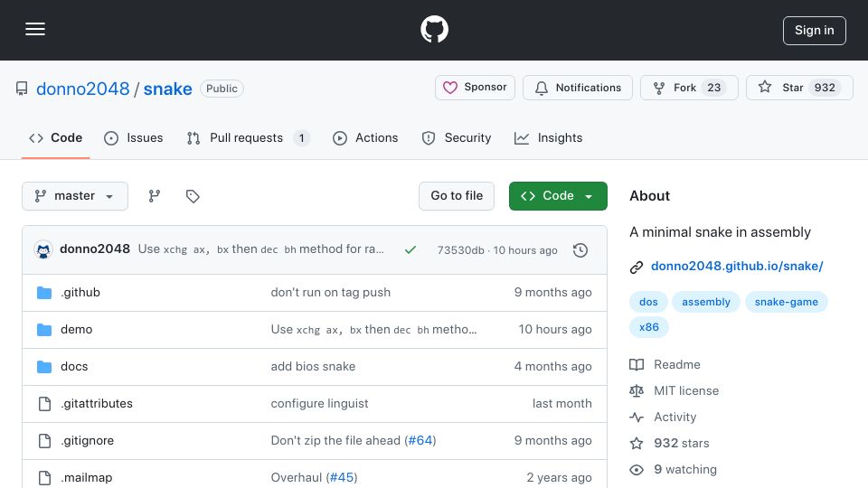View the Insights tab
Image resolution: width=868 pixels, height=488 pixels.
(x=548, y=137)
